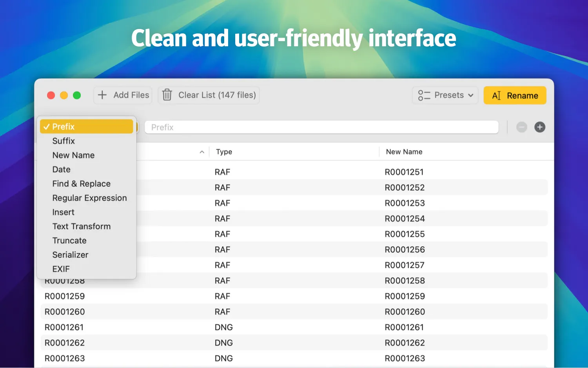Click the Presets list icon
The height and width of the screenshot is (368, 588).
pos(424,95)
